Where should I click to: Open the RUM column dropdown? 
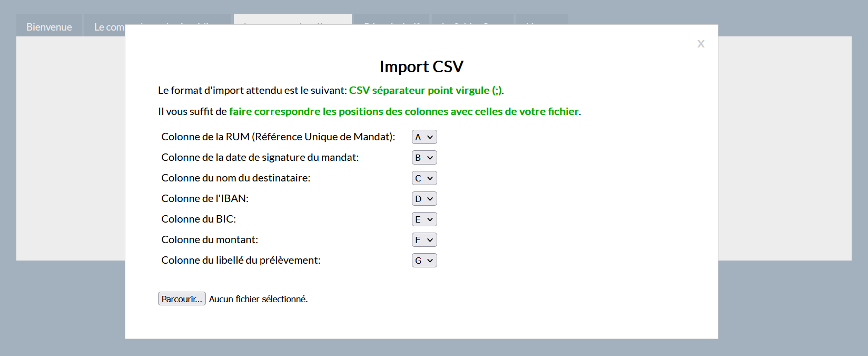424,137
